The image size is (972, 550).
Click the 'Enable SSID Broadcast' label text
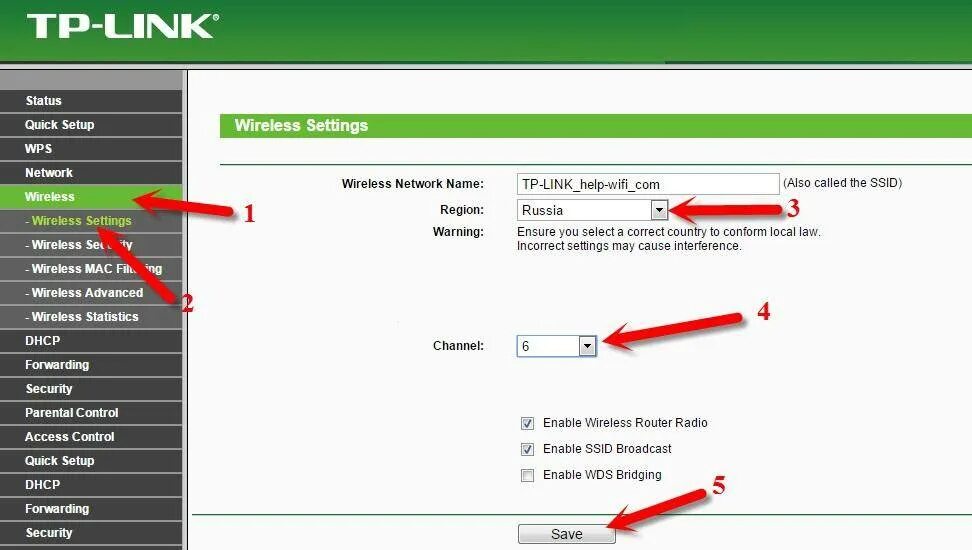[x=607, y=449]
